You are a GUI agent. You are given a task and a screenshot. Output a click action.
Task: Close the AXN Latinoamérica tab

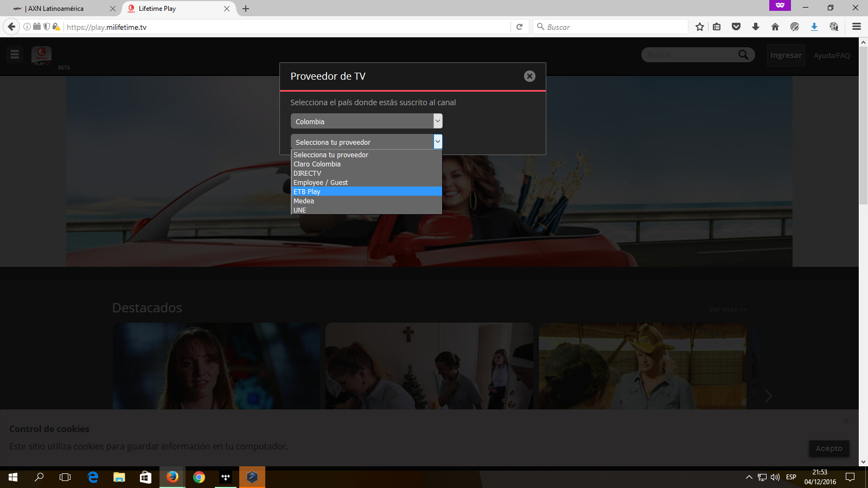[x=113, y=9]
